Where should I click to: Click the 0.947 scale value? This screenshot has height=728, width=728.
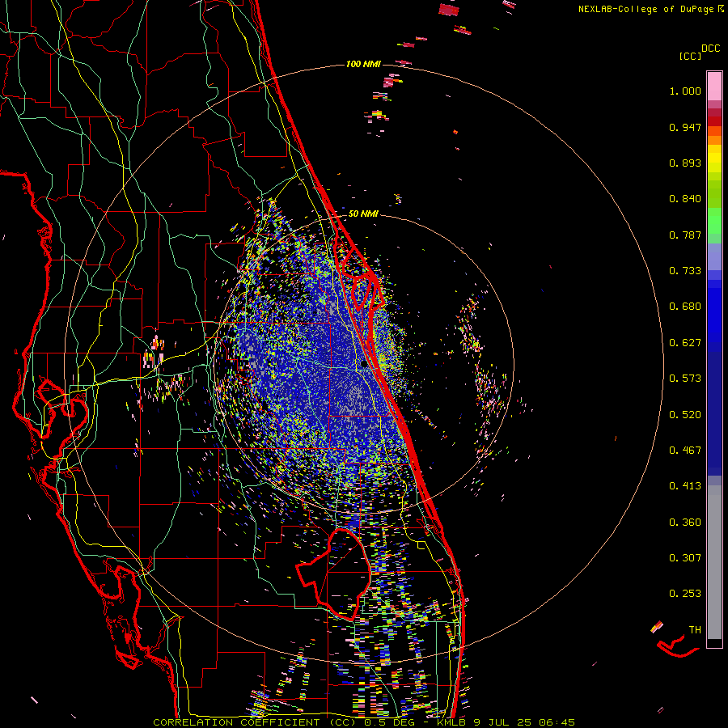click(685, 127)
